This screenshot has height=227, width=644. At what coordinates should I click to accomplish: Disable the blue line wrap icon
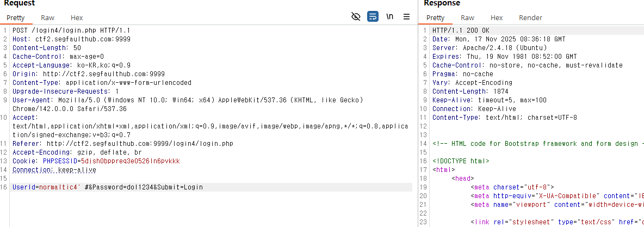[x=373, y=17]
